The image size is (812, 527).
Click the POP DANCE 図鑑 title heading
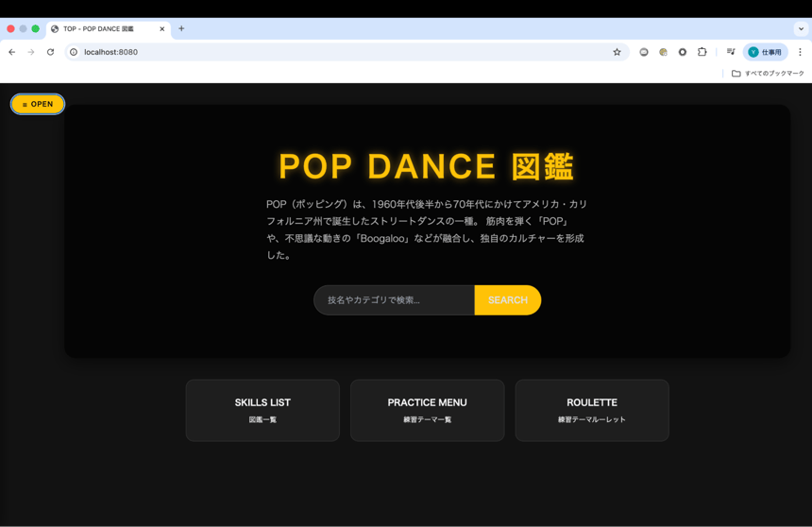(x=426, y=166)
